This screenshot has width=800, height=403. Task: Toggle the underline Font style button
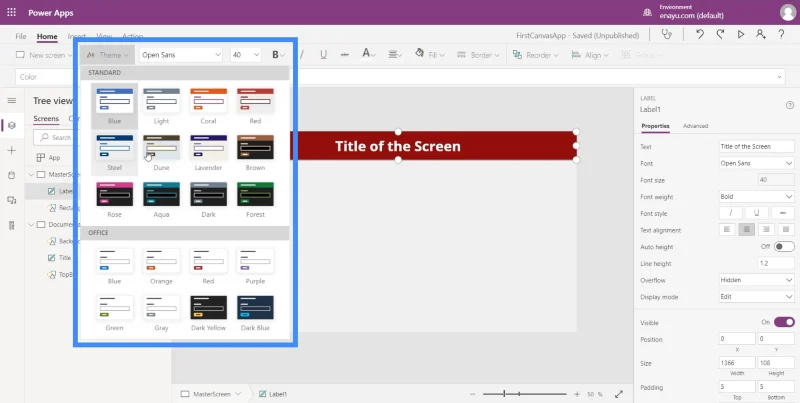click(757, 213)
